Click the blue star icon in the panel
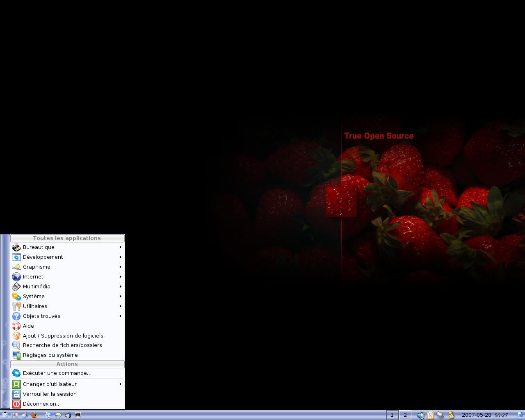525x420 pixels. pos(48,415)
